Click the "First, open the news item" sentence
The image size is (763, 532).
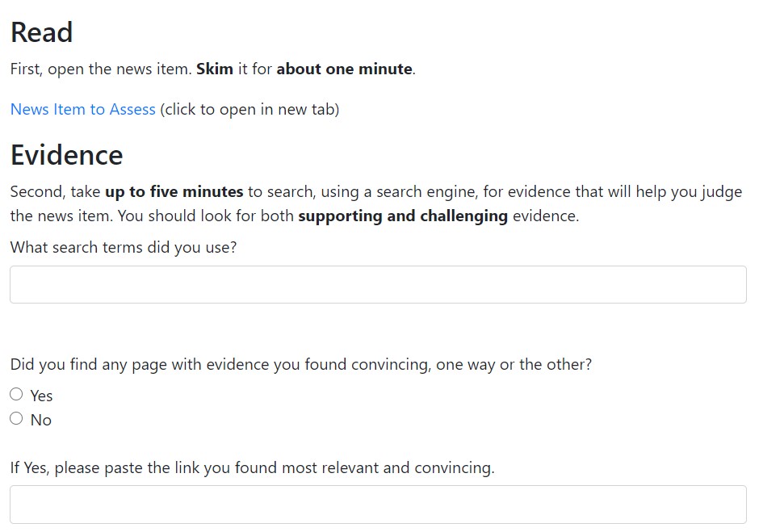(101, 69)
